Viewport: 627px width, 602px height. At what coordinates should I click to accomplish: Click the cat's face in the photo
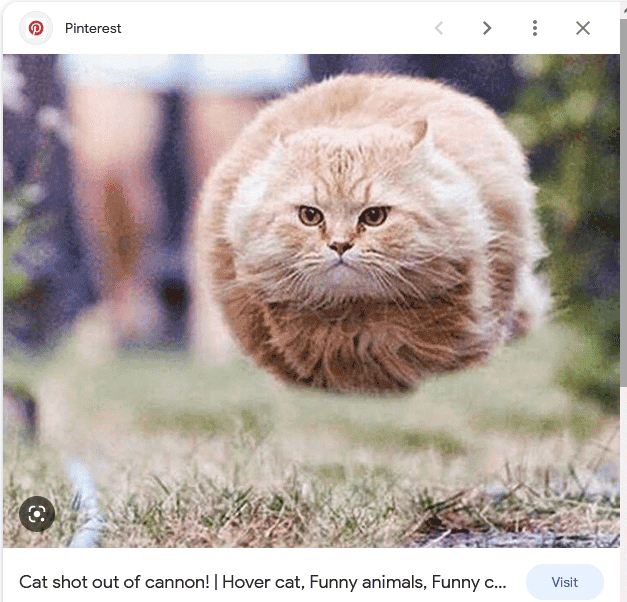click(x=342, y=225)
